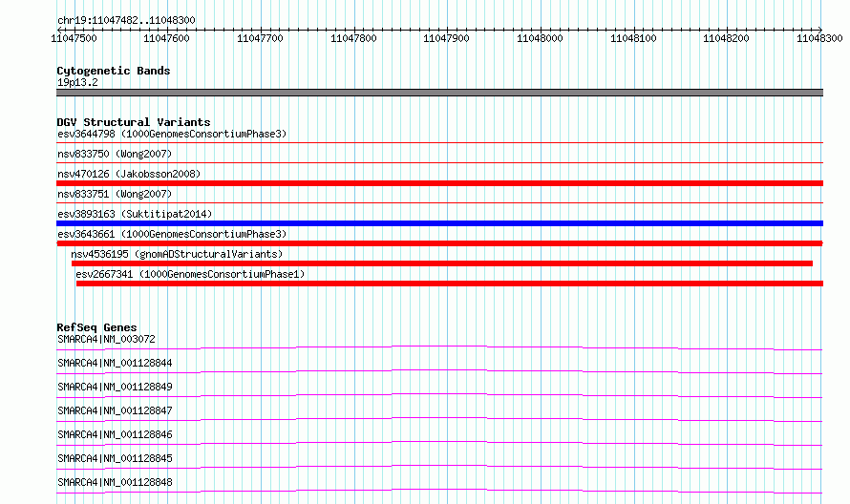Select the blue esv3893163 variant bar

click(439, 223)
